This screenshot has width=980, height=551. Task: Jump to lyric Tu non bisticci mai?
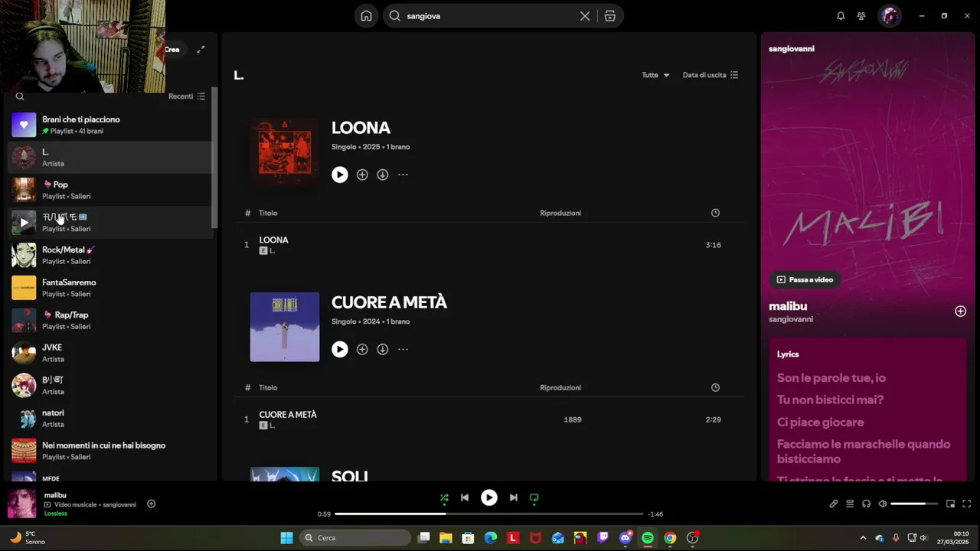point(830,399)
